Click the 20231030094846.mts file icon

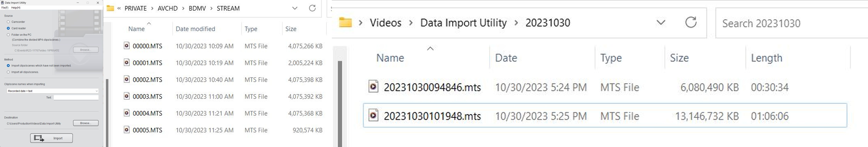coord(373,87)
